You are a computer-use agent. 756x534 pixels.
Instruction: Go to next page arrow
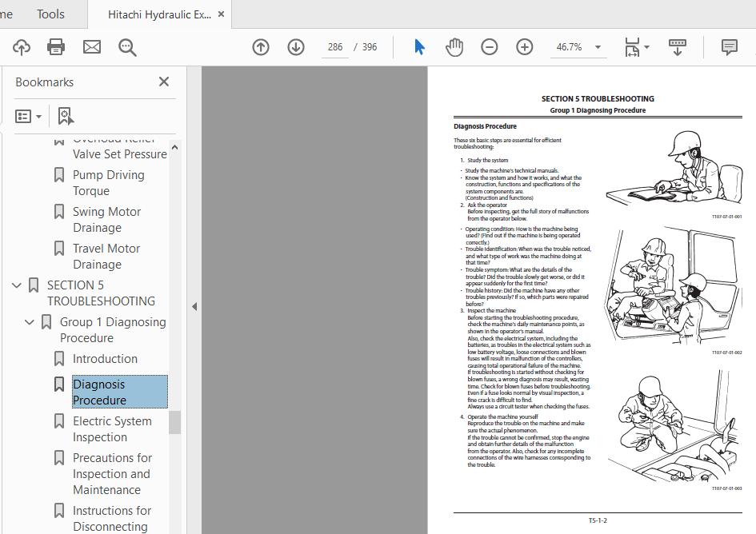pyautogui.click(x=296, y=47)
